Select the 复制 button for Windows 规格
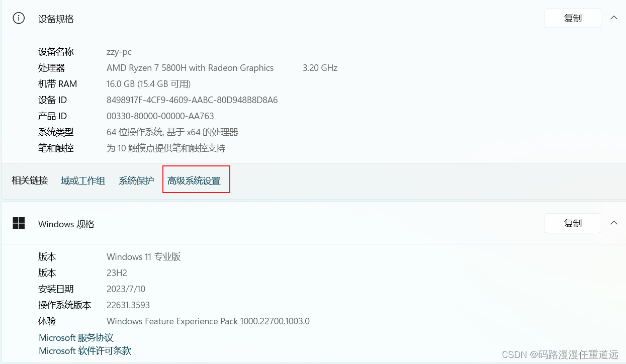 pyautogui.click(x=573, y=223)
